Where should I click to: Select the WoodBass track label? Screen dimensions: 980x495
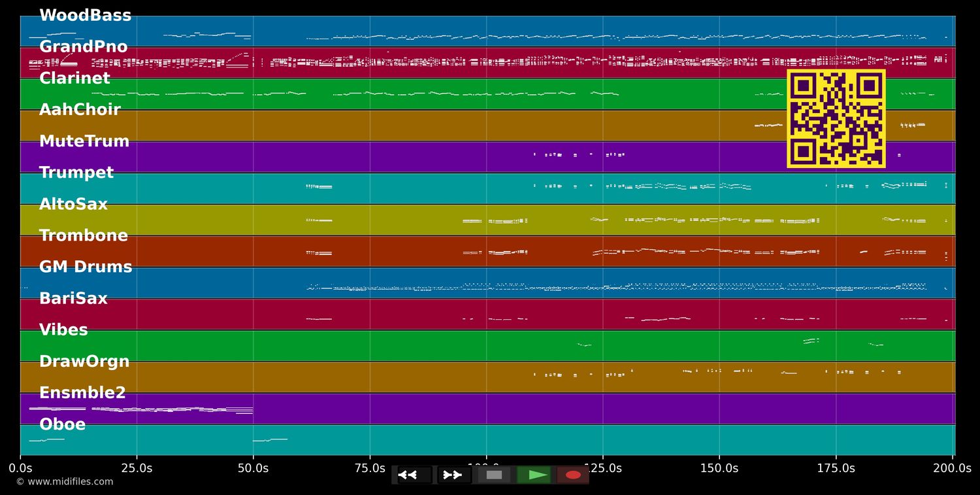point(85,16)
